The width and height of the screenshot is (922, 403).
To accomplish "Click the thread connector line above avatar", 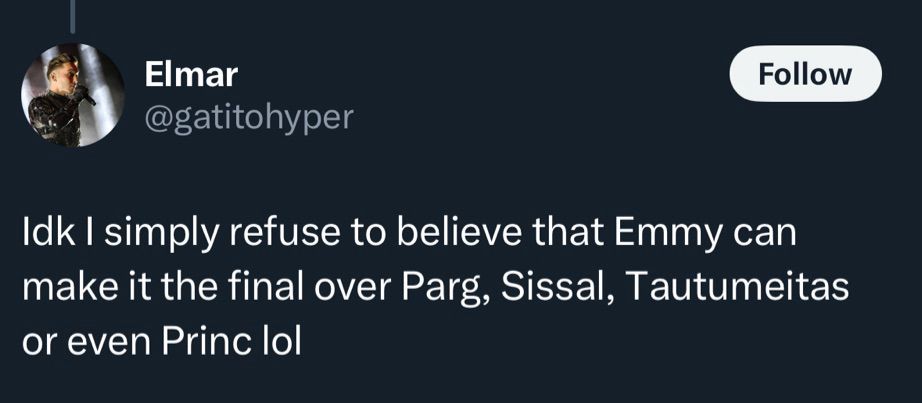I will [x=72, y=10].
